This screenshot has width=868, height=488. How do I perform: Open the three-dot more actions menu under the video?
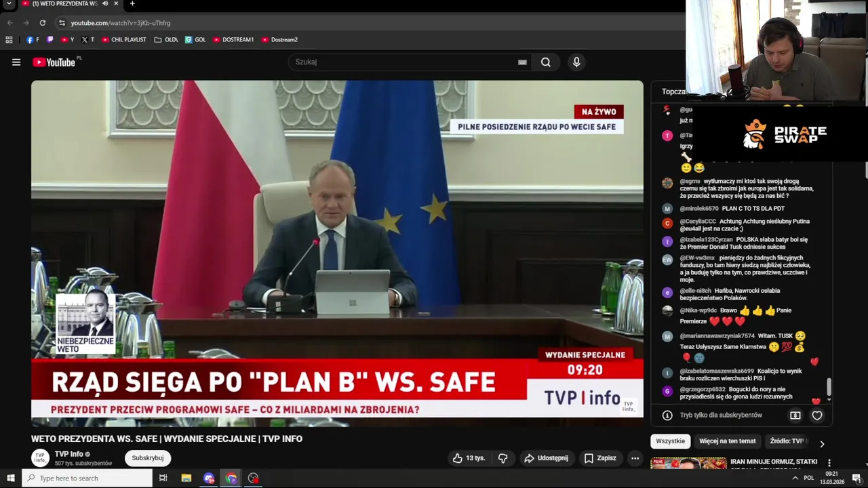click(x=635, y=458)
